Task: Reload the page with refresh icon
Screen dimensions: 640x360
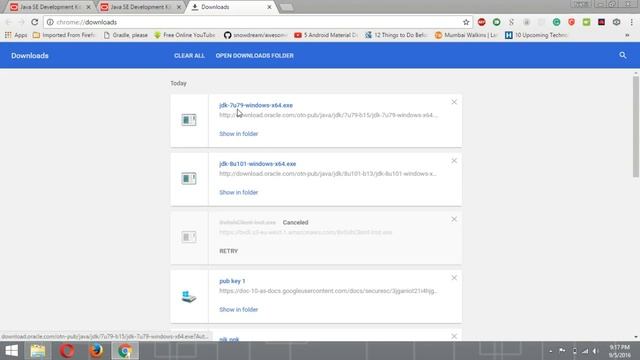Action: [x=35, y=22]
